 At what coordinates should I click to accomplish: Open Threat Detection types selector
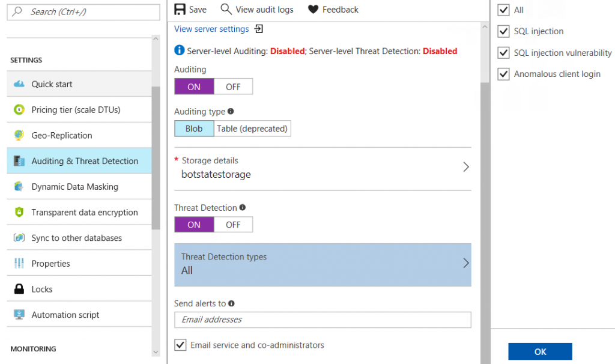323,264
